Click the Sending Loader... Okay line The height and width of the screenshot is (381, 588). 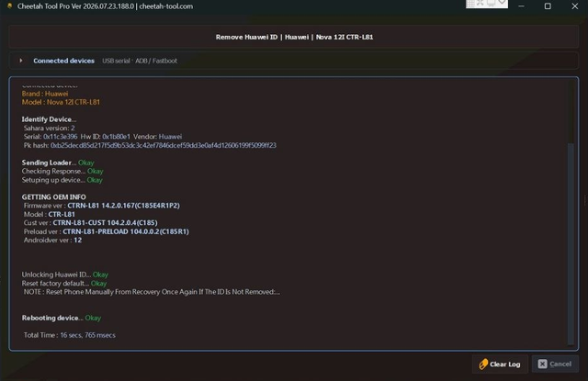coord(58,162)
